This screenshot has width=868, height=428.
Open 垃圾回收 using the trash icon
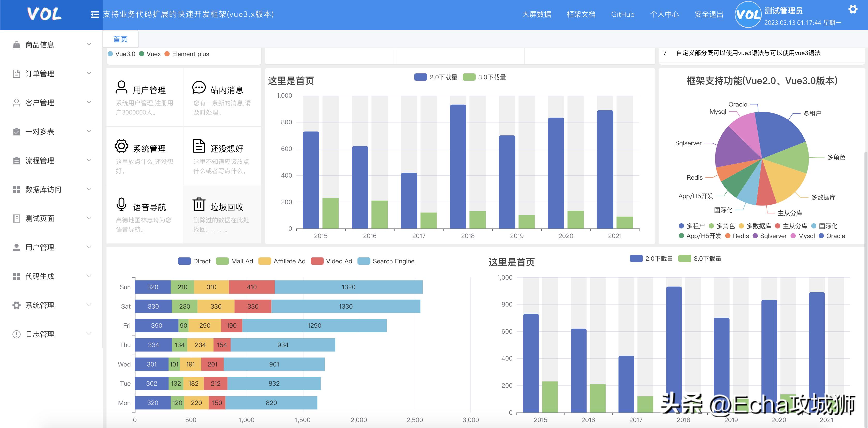(x=200, y=204)
